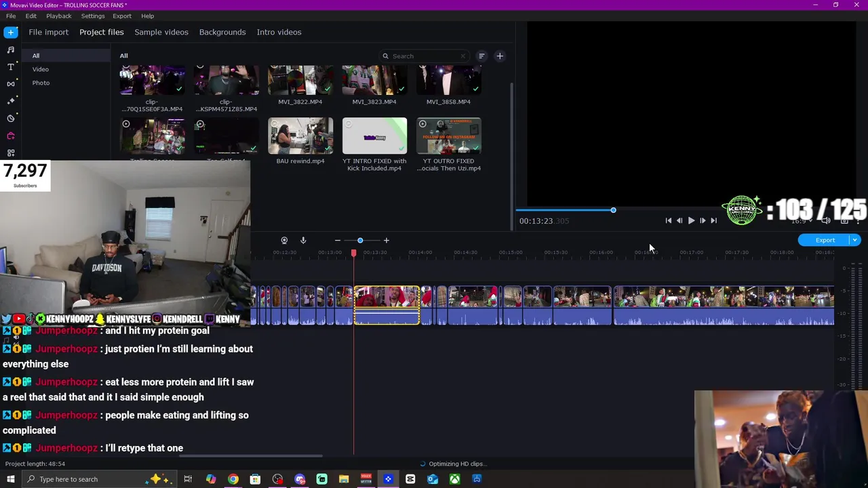Open Google Chrome from the taskbar
Screen dimensions: 868x488
233,479
